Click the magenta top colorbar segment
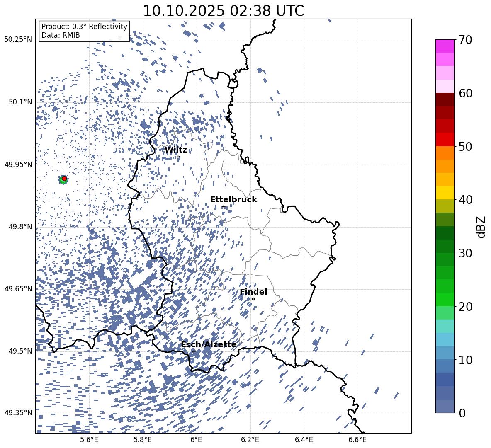This screenshot has width=491, height=448. pos(445,46)
